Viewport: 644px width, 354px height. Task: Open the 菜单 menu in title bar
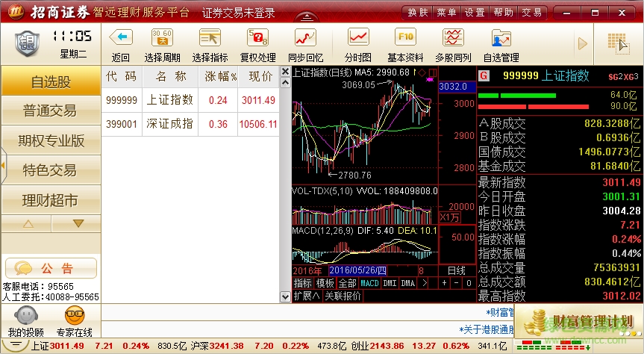[446, 13]
